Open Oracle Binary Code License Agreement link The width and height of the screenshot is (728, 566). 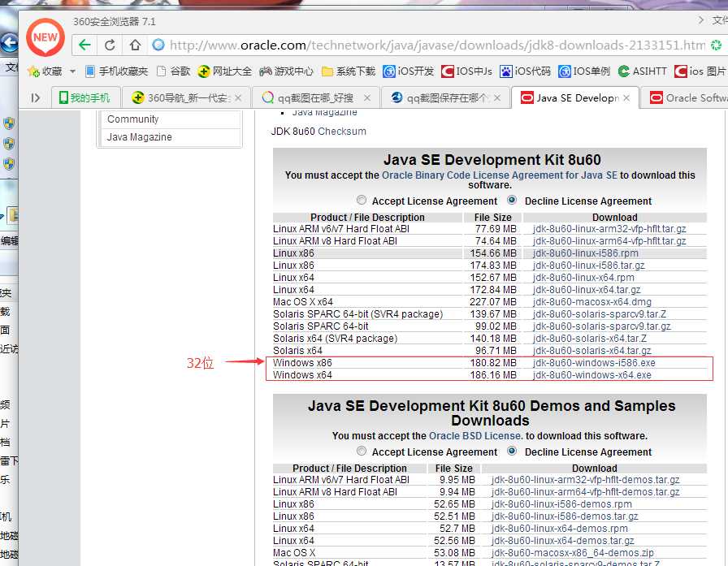pos(499,175)
